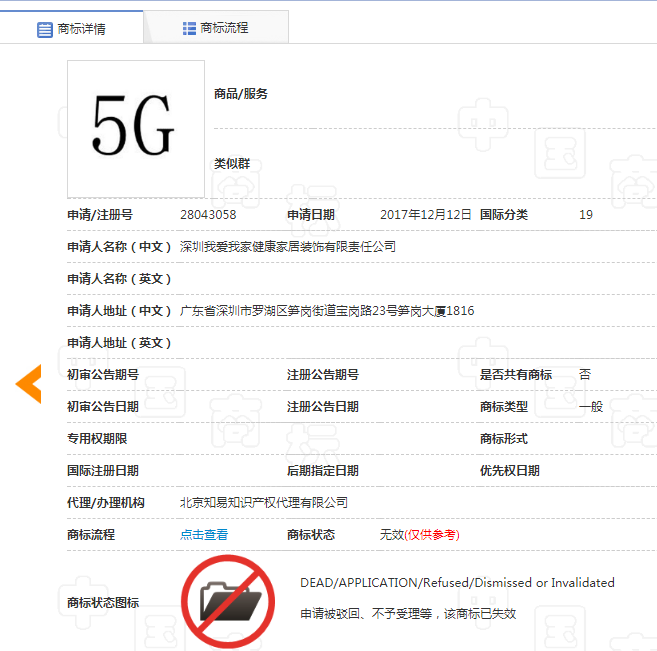The image size is (657, 651).
Task: Click the 是否共有商标 label
Action: (x=515, y=375)
